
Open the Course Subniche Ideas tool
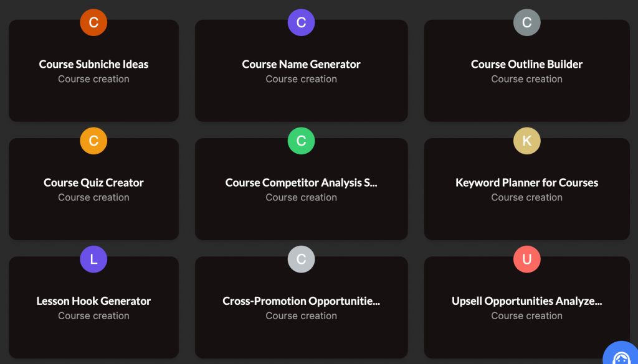pos(93,64)
